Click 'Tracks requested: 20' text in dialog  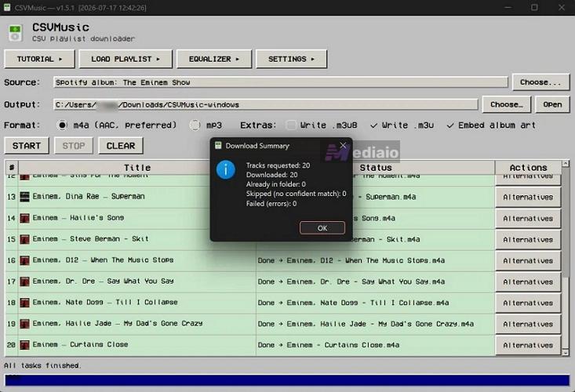tap(278, 165)
